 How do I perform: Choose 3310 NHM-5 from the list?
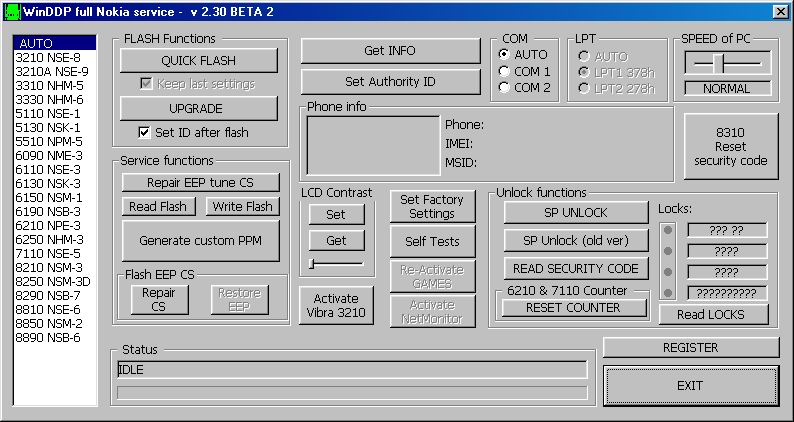[x=55, y=86]
